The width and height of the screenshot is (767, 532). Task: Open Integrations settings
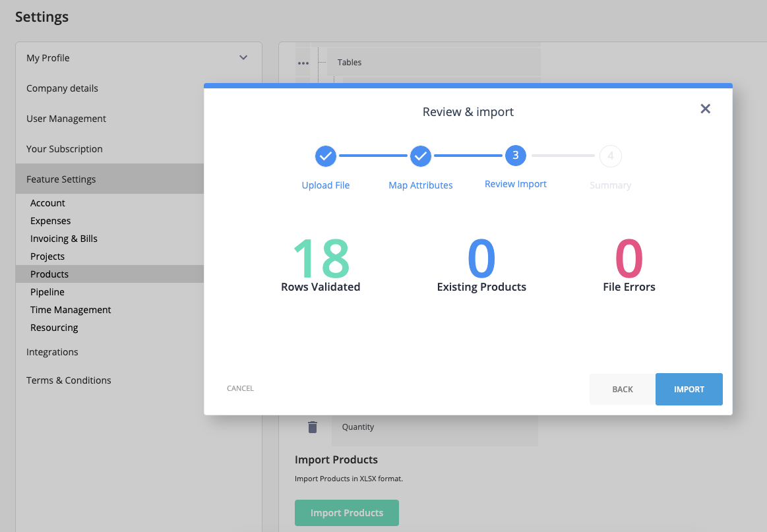(x=52, y=352)
